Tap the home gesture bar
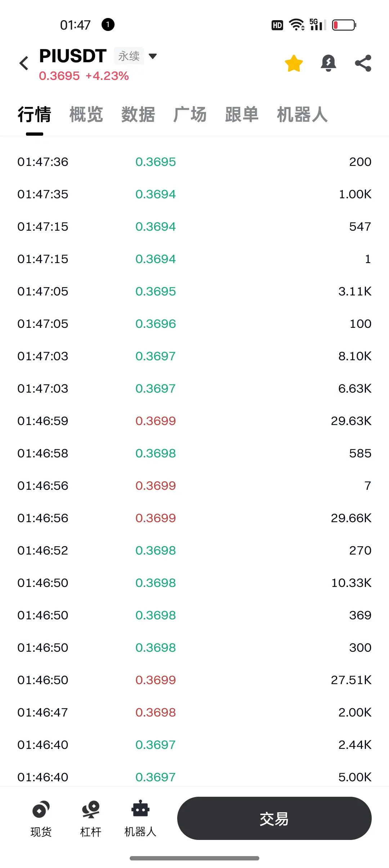Screen dimensions: 389x868 click(x=194, y=858)
